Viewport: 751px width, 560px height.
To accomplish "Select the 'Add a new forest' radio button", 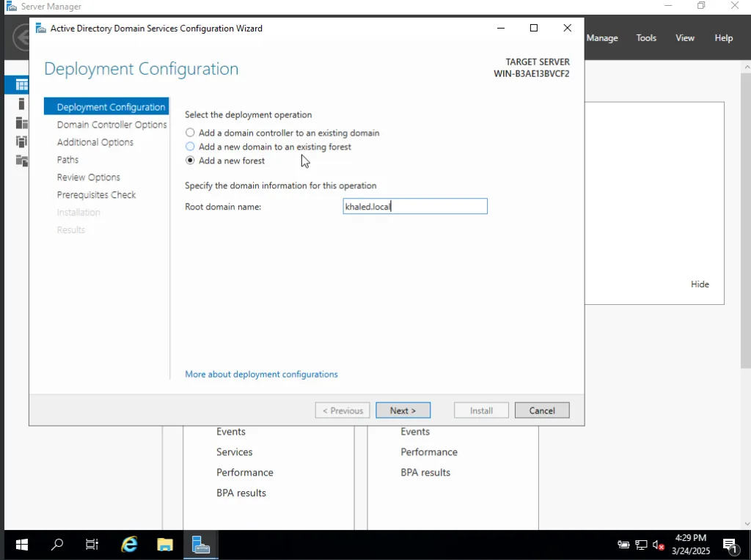I will (x=190, y=161).
